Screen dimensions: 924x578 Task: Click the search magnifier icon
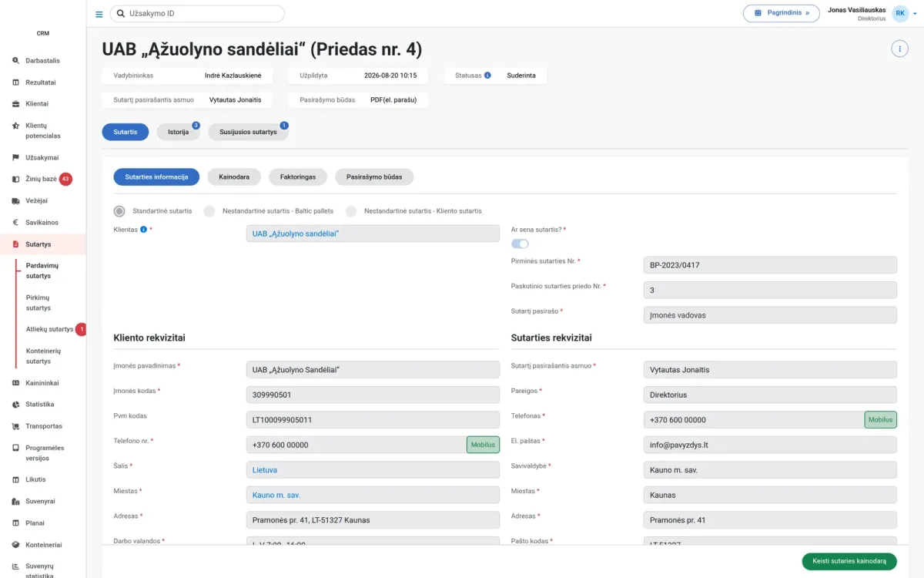121,14
